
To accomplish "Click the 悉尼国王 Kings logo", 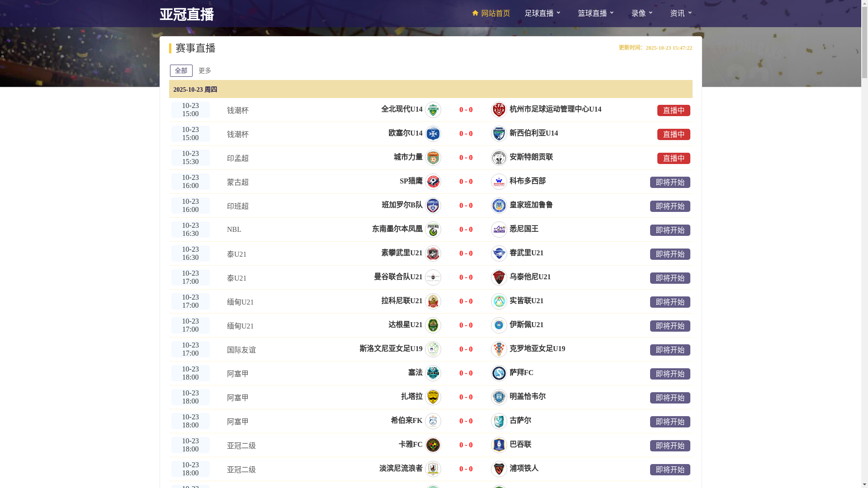I will point(499,230).
